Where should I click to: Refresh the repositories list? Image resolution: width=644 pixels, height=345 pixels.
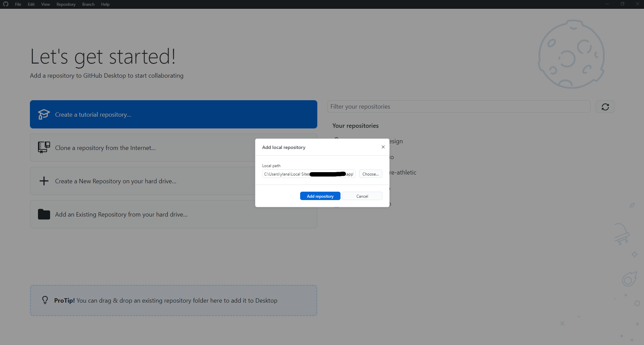605,107
